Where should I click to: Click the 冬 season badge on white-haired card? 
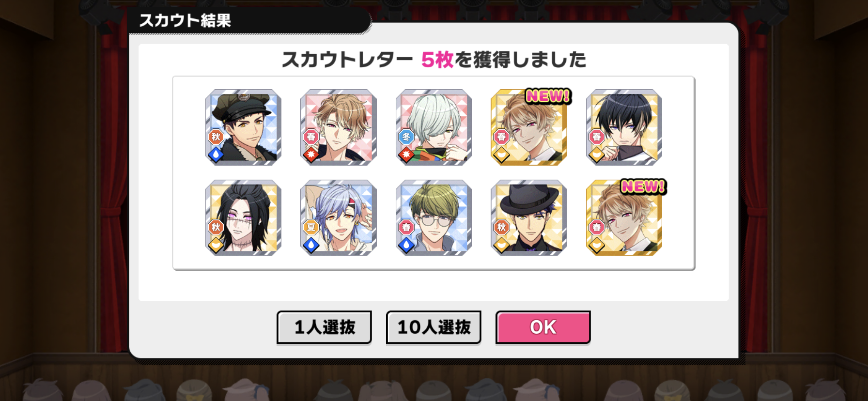coord(406,137)
